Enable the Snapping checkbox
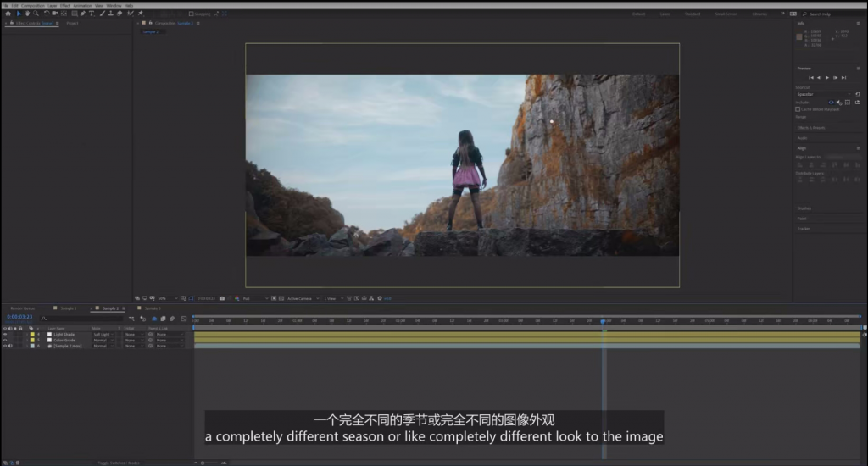Viewport: 868px width, 466px height. pos(191,14)
